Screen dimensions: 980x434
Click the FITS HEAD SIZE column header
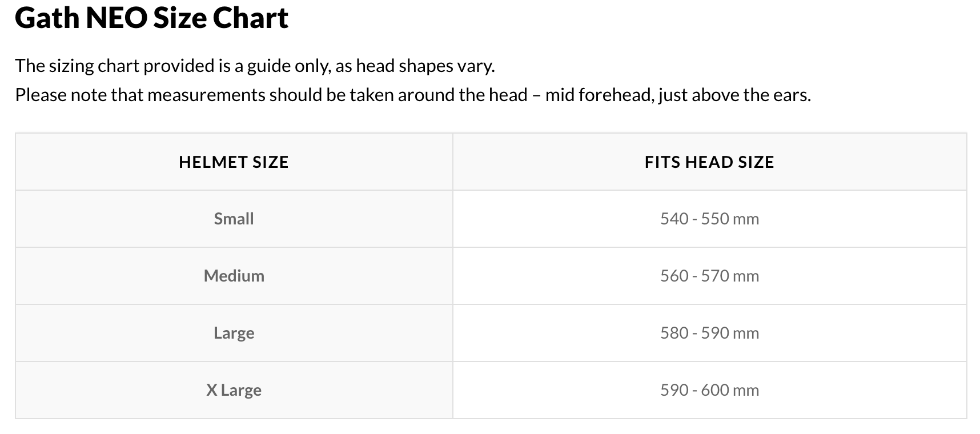click(x=709, y=162)
